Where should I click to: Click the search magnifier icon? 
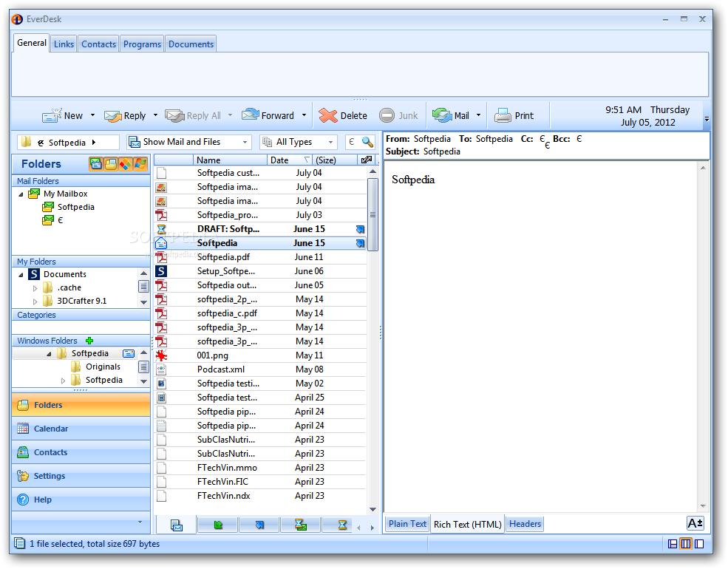(367, 142)
